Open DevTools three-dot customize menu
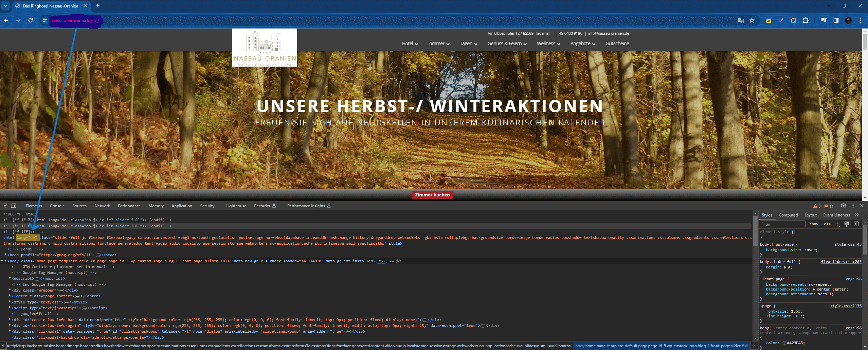 [853, 206]
